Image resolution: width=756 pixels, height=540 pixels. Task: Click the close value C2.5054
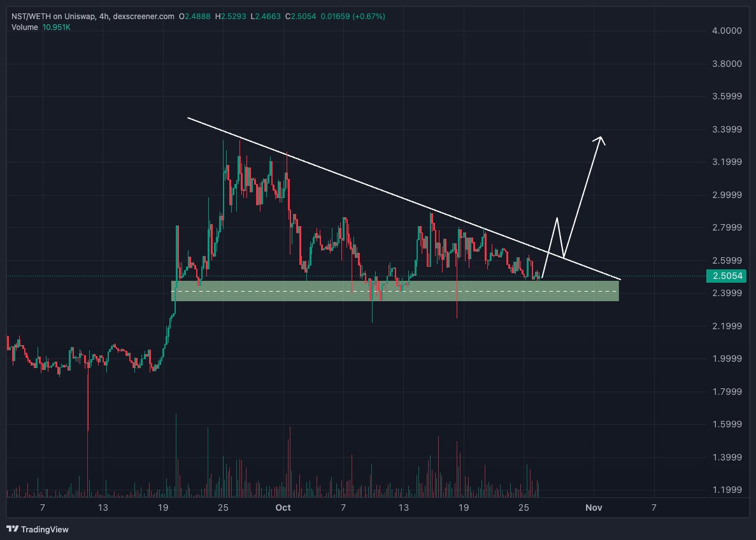[301, 17]
